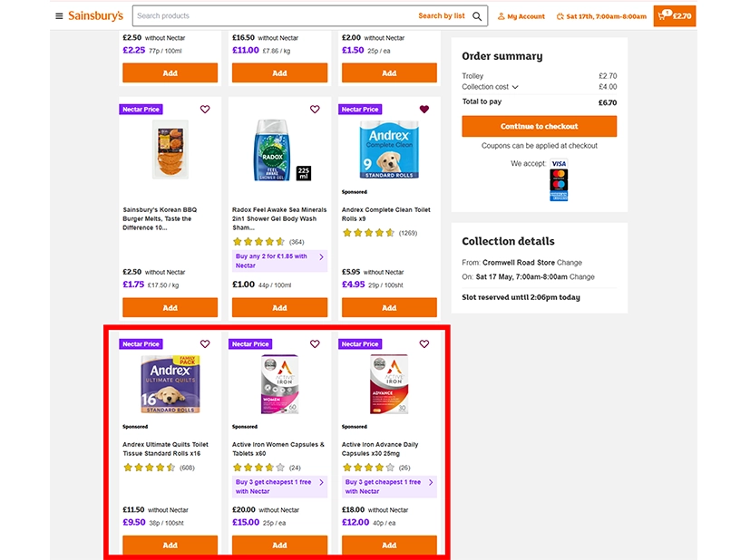
Task: Click the Sainsbury's logo
Action: [x=95, y=15]
